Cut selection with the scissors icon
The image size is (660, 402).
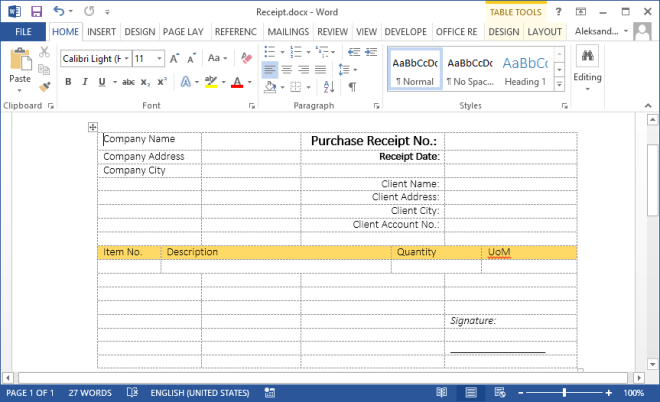pos(44,52)
